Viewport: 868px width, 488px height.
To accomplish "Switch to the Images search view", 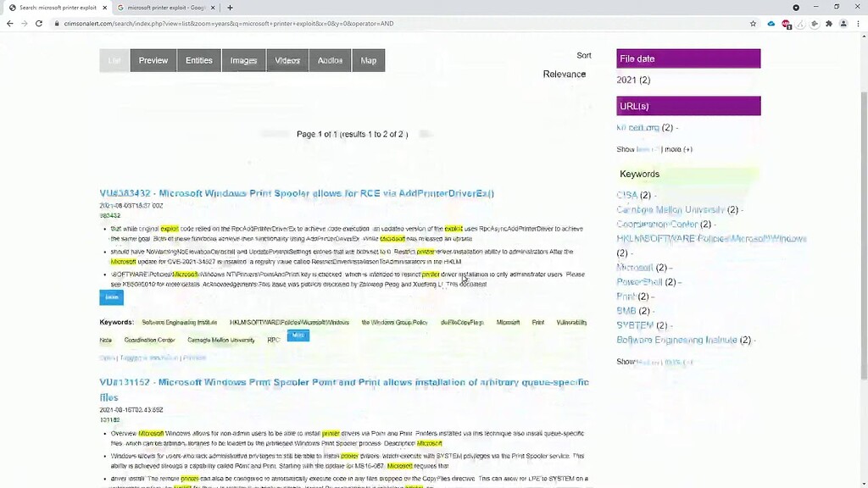I will (243, 60).
